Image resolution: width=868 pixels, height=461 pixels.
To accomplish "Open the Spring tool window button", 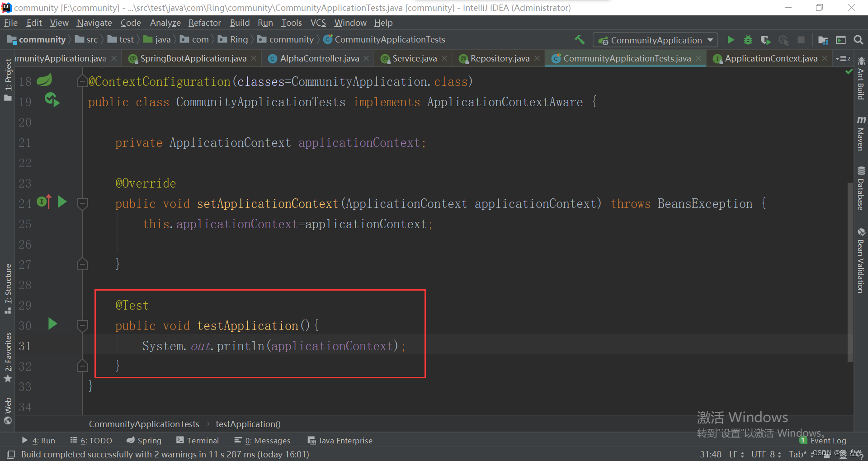I will tap(144, 440).
